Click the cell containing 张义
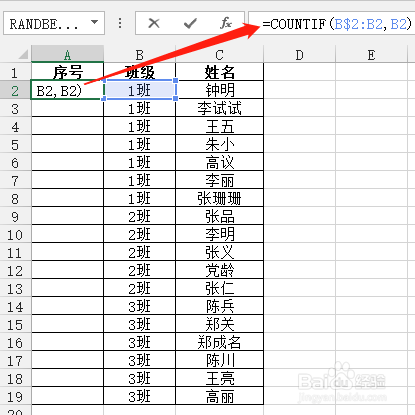Screen dimensions: 415x415 tap(219, 252)
